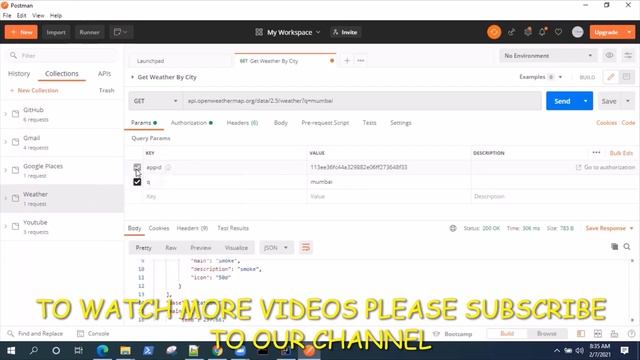This screenshot has width=640, height=360.
Task: Click the collections Filter search field
Action: click(63, 56)
